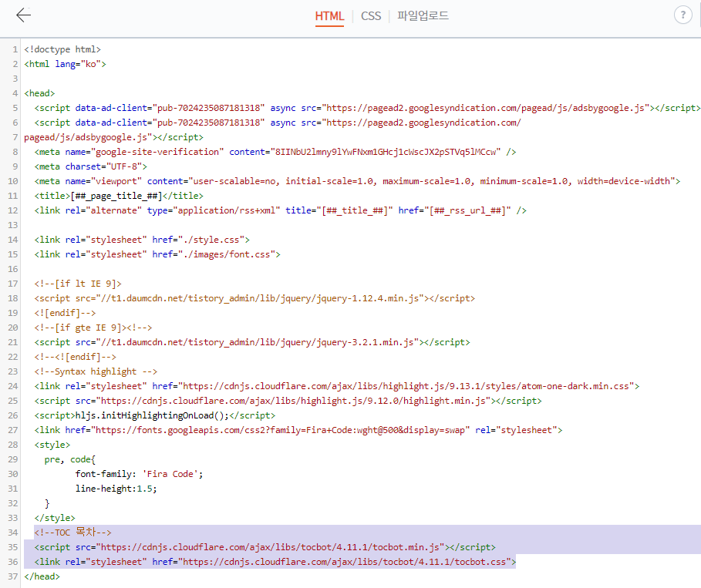Image resolution: width=701 pixels, height=588 pixels.
Task: Click pagead/js/adsbygoogle.js wrapped line 7
Action: (x=113, y=137)
